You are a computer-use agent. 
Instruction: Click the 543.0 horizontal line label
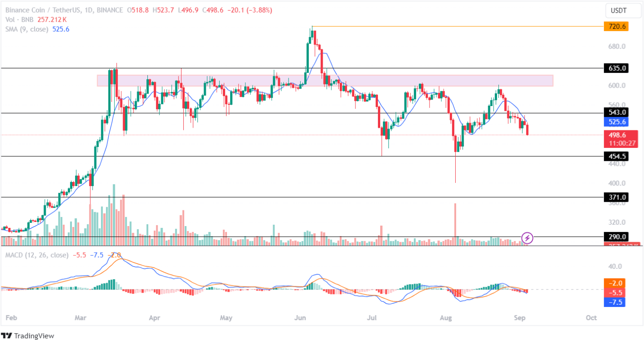click(617, 112)
